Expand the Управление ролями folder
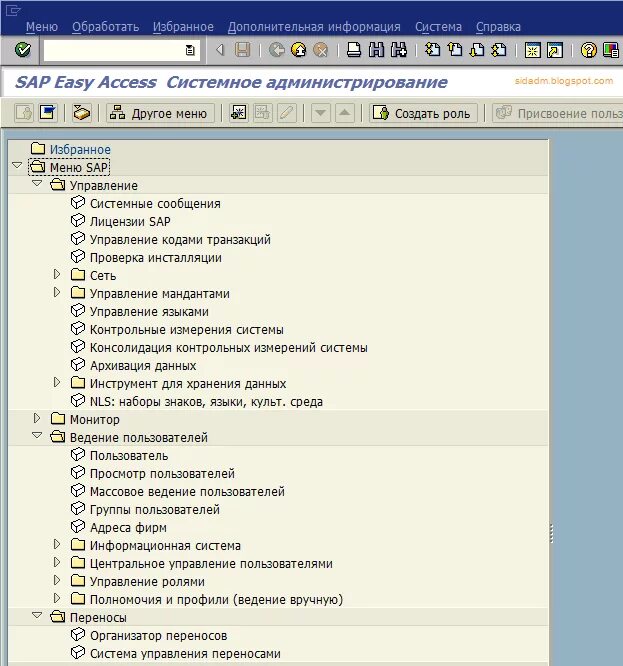 pyautogui.click(x=57, y=580)
